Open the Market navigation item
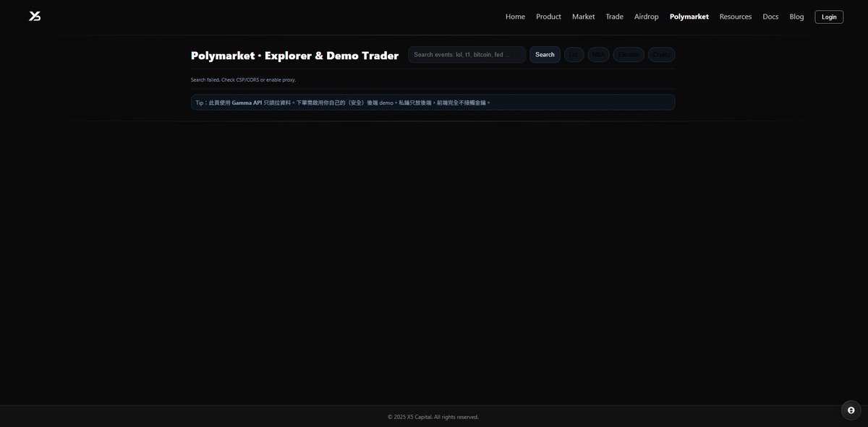 583,17
